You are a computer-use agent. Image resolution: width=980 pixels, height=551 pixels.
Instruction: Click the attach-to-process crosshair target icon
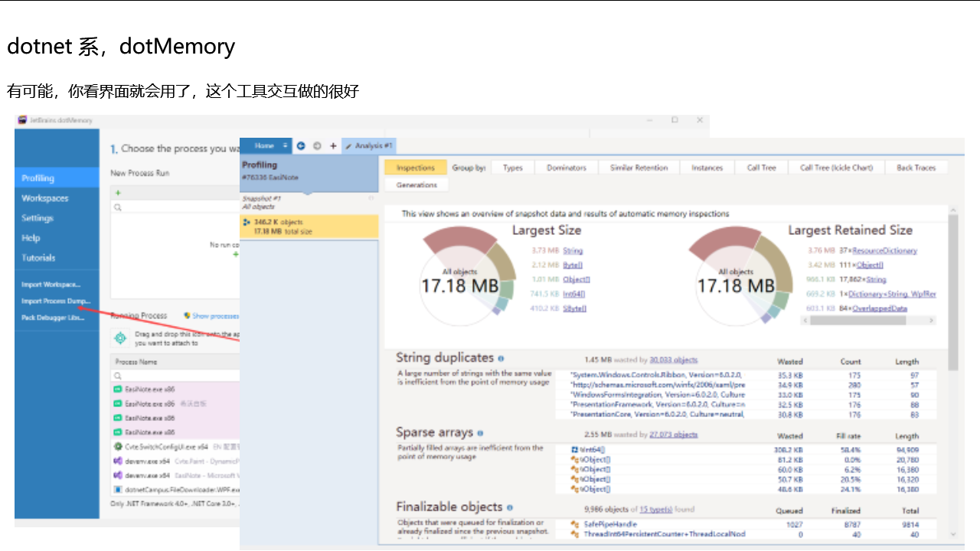tap(120, 338)
